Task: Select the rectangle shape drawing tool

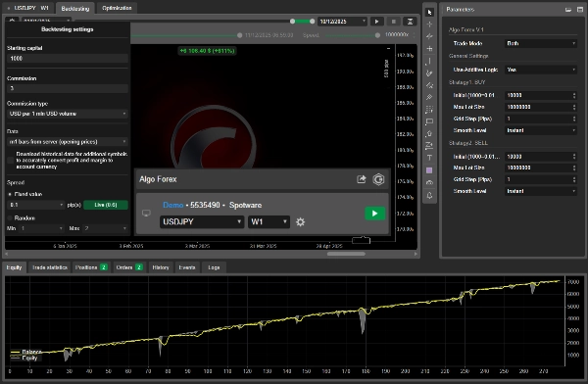Action: [x=430, y=121]
